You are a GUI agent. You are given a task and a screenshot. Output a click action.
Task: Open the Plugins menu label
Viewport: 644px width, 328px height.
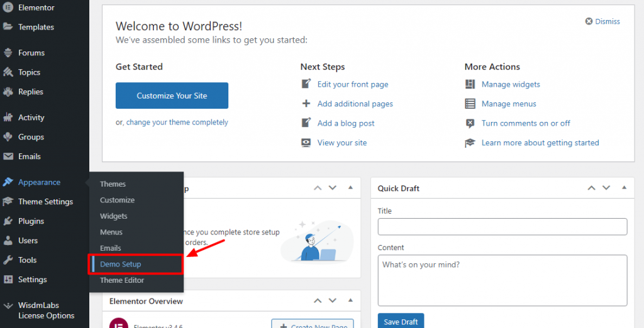31,221
